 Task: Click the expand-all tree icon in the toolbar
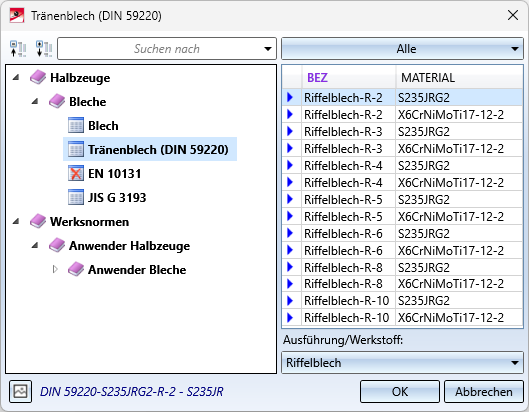(x=44, y=49)
